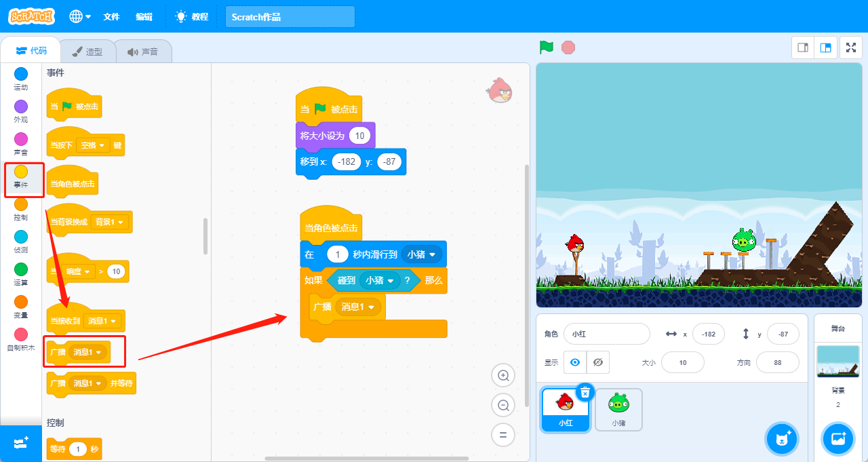Click the green flag to run

point(547,47)
